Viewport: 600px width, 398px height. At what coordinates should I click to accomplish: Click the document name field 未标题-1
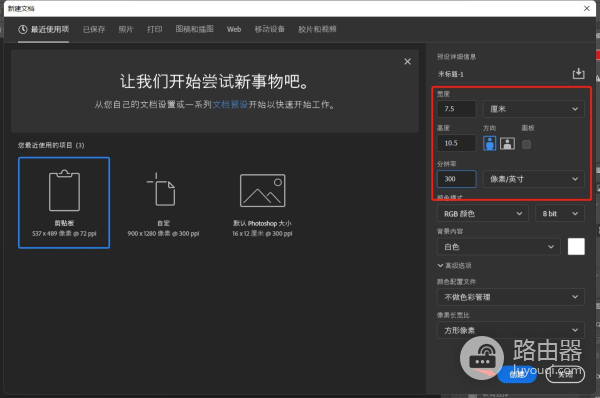(x=503, y=74)
